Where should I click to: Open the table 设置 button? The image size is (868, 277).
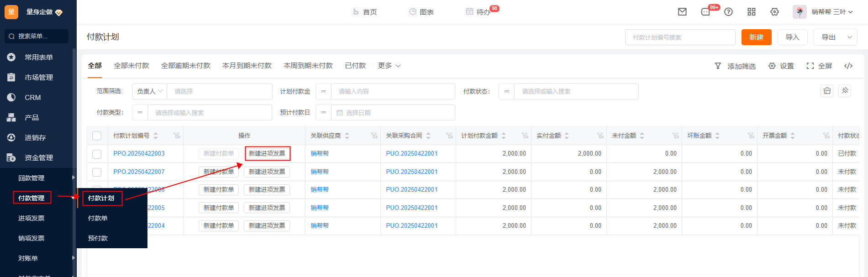(x=781, y=66)
